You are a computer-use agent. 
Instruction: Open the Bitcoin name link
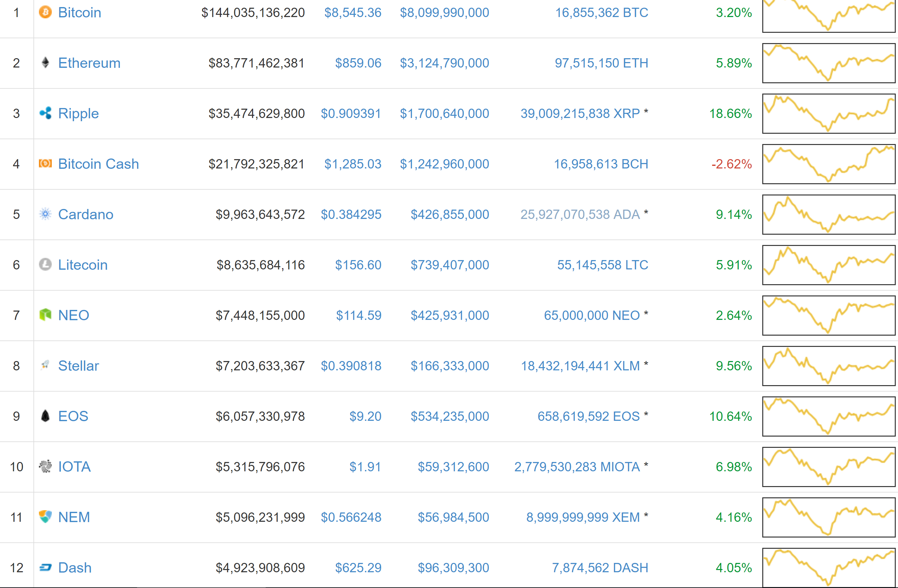[80, 13]
